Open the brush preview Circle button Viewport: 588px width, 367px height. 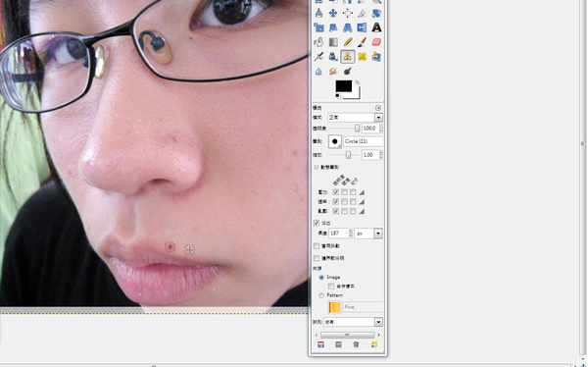335,141
